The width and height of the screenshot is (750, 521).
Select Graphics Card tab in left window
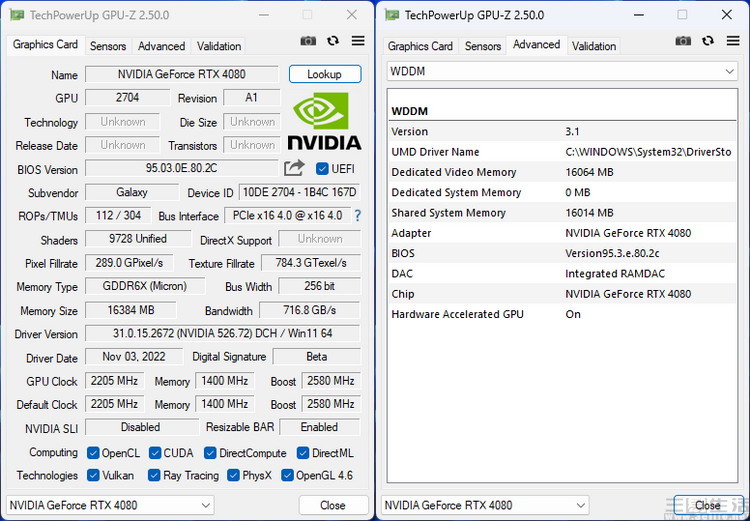pos(45,44)
